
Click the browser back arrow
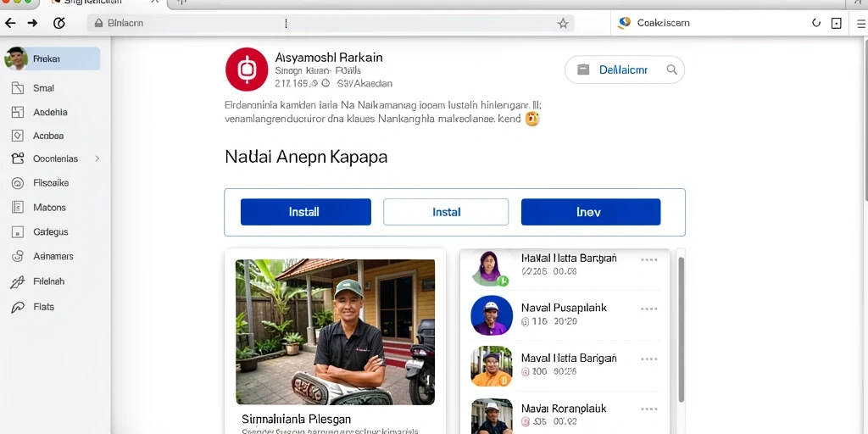10,23
